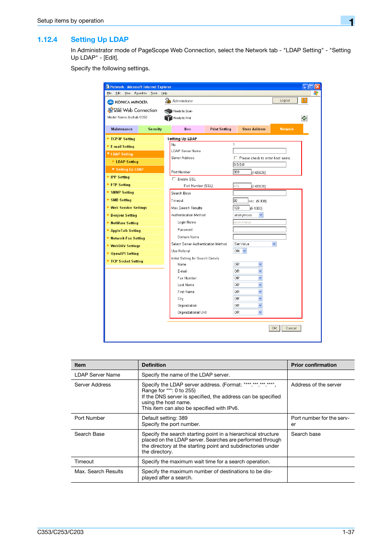Click the Server Address field showing 0.0.0.0
This screenshot has height=555, width=392.
pyautogui.click(x=260, y=164)
